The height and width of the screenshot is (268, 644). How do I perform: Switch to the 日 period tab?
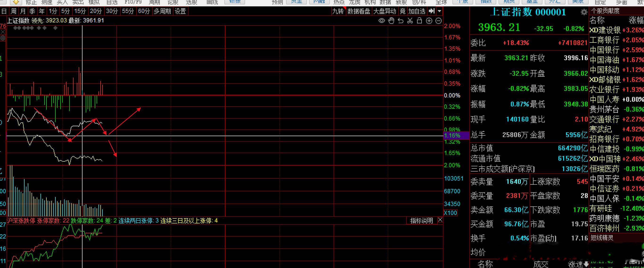click(x=4, y=11)
